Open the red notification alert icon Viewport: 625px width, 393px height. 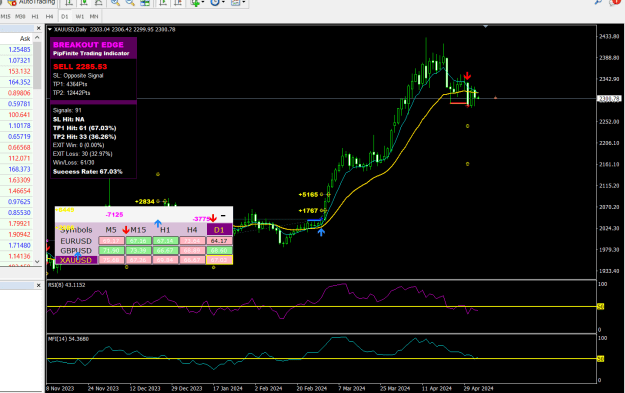click(x=615, y=2)
